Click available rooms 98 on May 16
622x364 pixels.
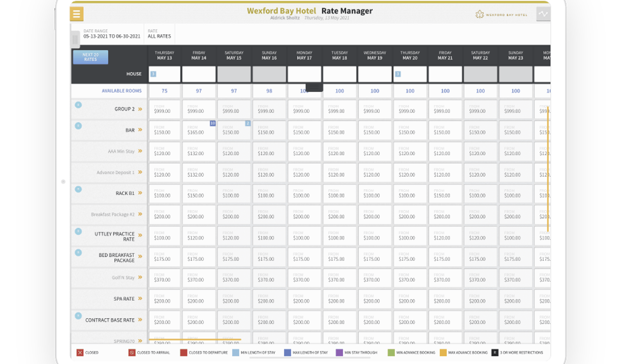pyautogui.click(x=269, y=91)
